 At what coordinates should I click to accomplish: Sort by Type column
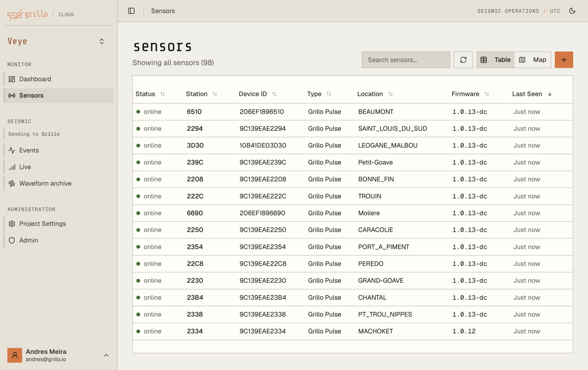319,94
